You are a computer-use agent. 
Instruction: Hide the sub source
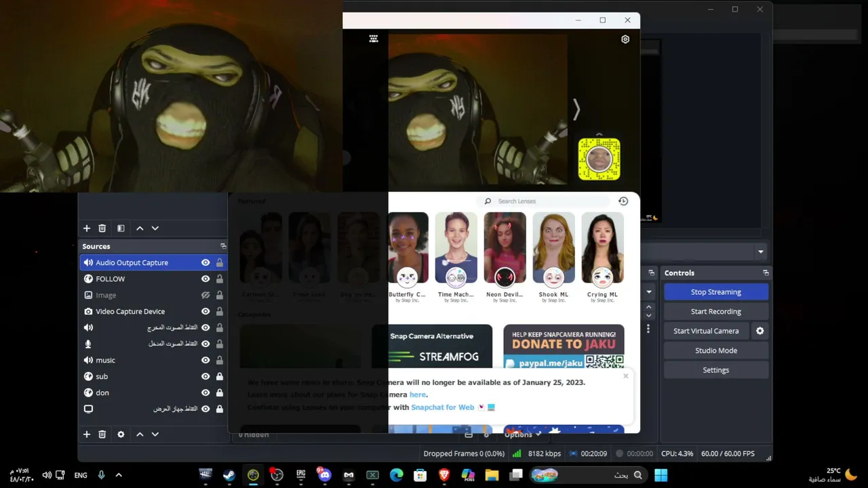205,376
